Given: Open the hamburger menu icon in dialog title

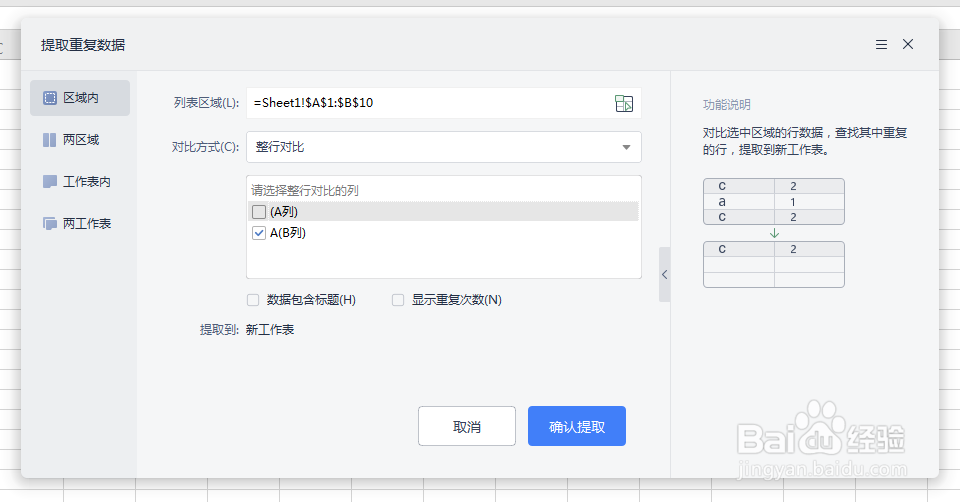Looking at the screenshot, I should pyautogui.click(x=881, y=45).
